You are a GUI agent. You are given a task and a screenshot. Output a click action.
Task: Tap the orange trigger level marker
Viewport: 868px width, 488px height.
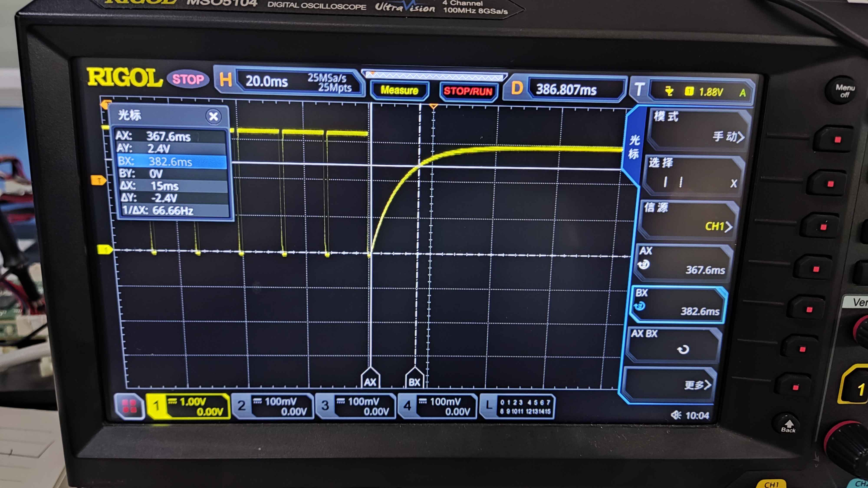point(99,180)
